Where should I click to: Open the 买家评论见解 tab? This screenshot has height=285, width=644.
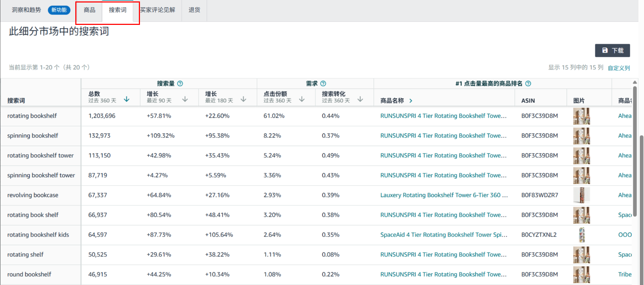[x=158, y=10]
